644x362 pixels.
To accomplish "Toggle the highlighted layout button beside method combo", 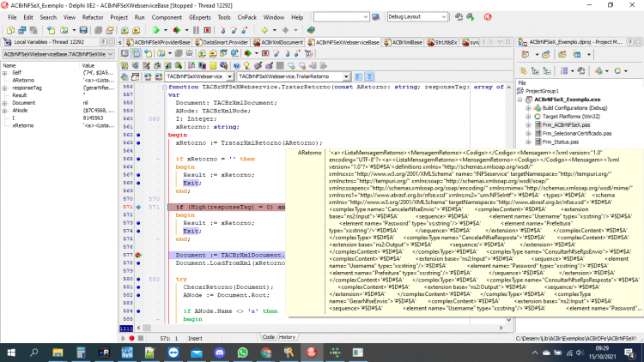I will click(369, 76).
